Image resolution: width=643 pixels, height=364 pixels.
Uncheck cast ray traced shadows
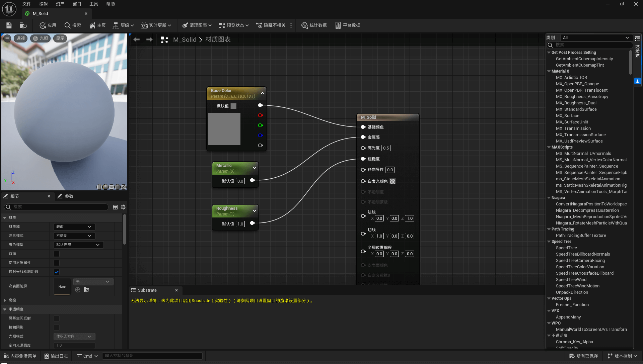(x=57, y=272)
